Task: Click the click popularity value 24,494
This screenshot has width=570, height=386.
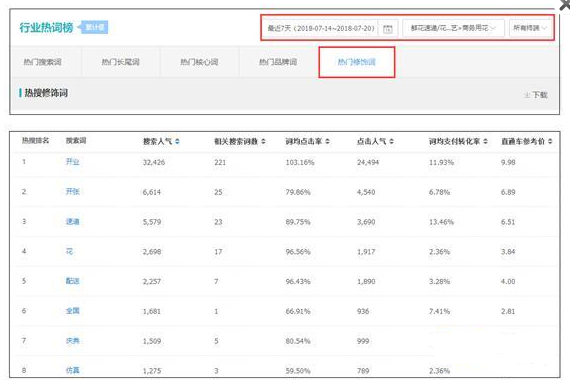Action: click(368, 162)
